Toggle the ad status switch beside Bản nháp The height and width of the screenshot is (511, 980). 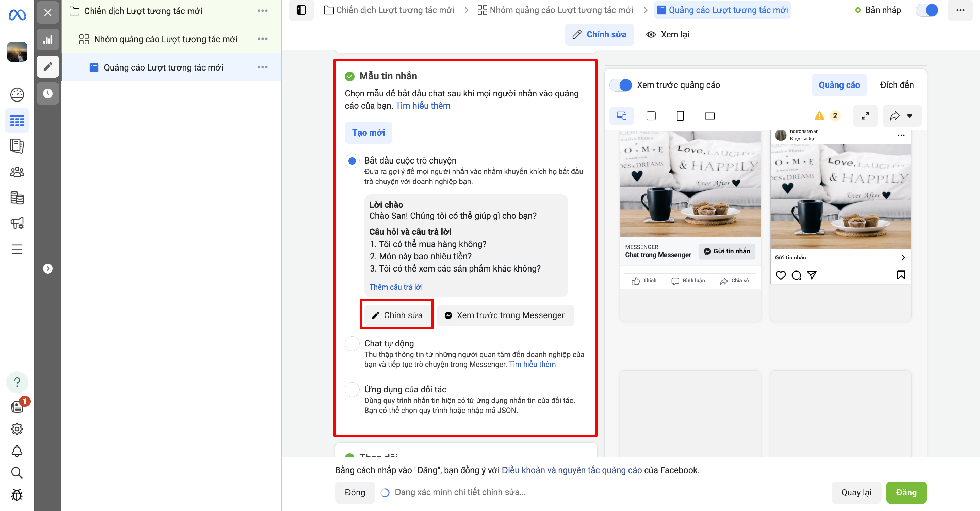click(x=927, y=10)
